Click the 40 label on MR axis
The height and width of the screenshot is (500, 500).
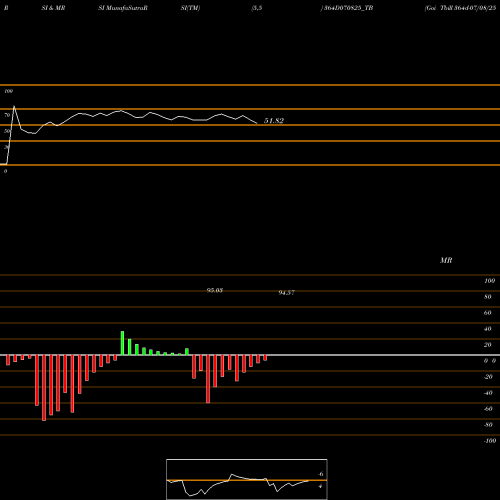coord(488,329)
